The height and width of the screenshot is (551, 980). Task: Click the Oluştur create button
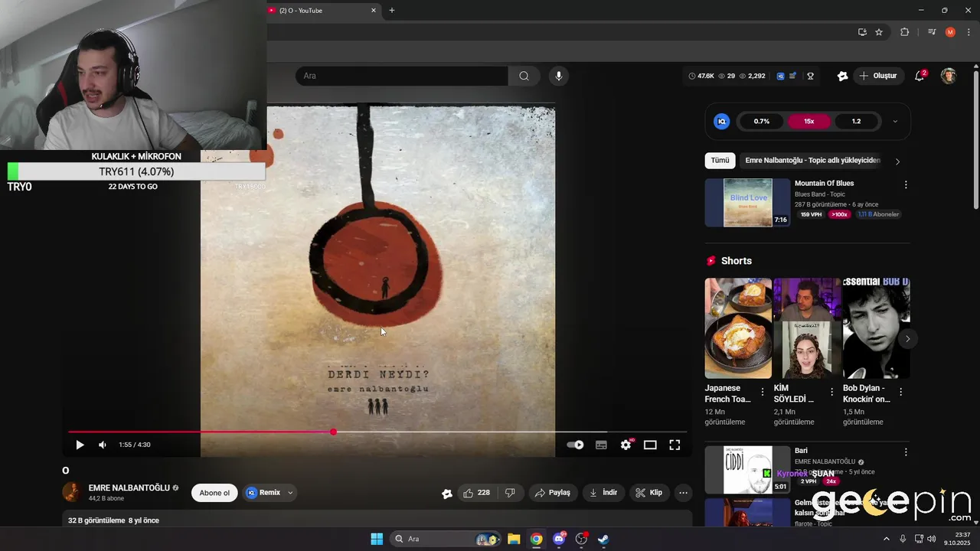(878, 76)
